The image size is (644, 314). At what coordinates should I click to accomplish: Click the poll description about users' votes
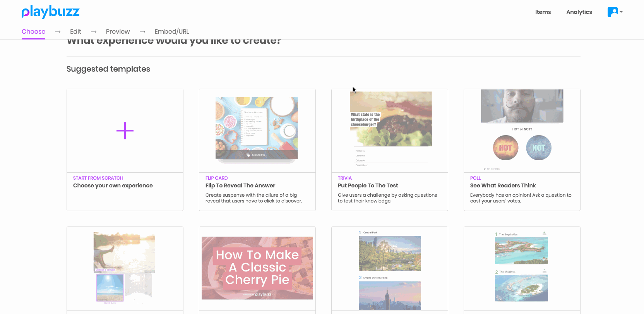click(521, 198)
